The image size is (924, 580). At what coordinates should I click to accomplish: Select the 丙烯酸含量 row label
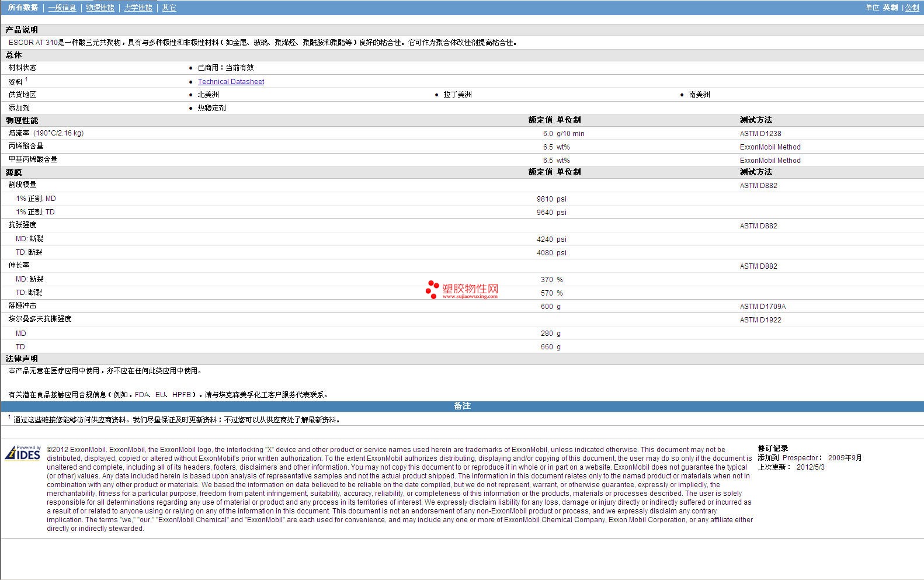coord(26,146)
